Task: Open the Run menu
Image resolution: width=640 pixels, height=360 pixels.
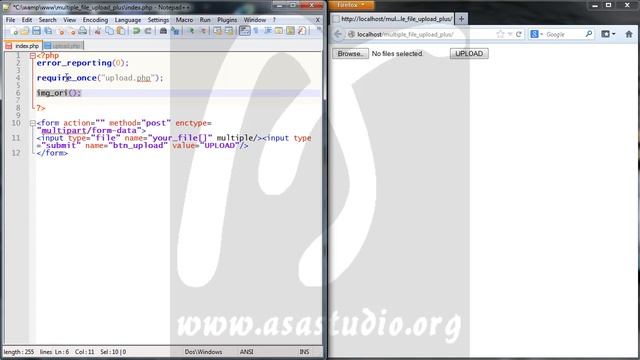Action: click(x=205, y=20)
